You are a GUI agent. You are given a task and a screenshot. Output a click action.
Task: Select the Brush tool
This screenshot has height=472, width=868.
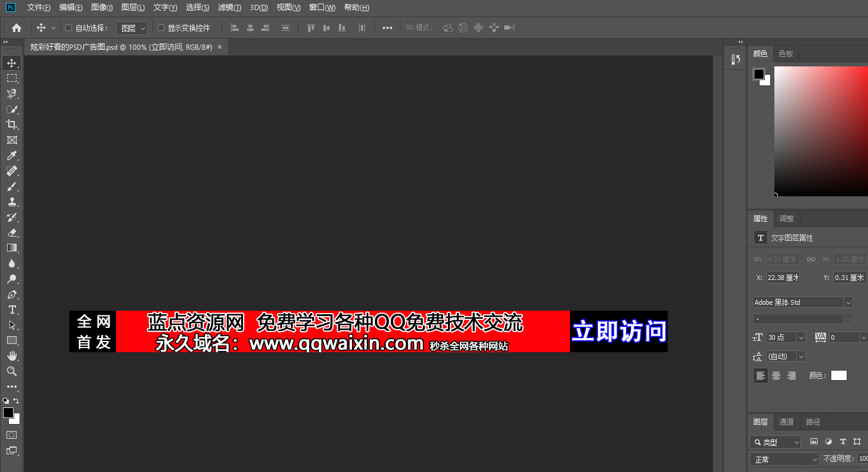coord(12,187)
